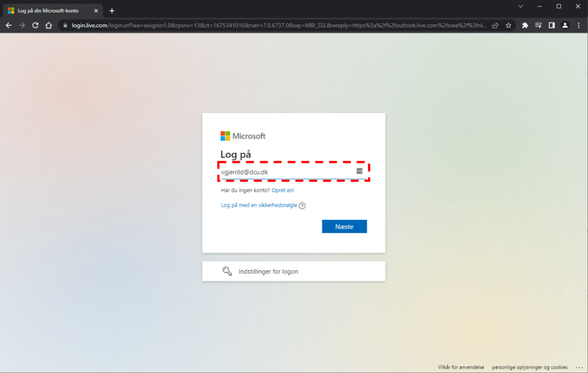Reload the page with the refresh icon
Screen dimensions: 588x373
pos(36,25)
